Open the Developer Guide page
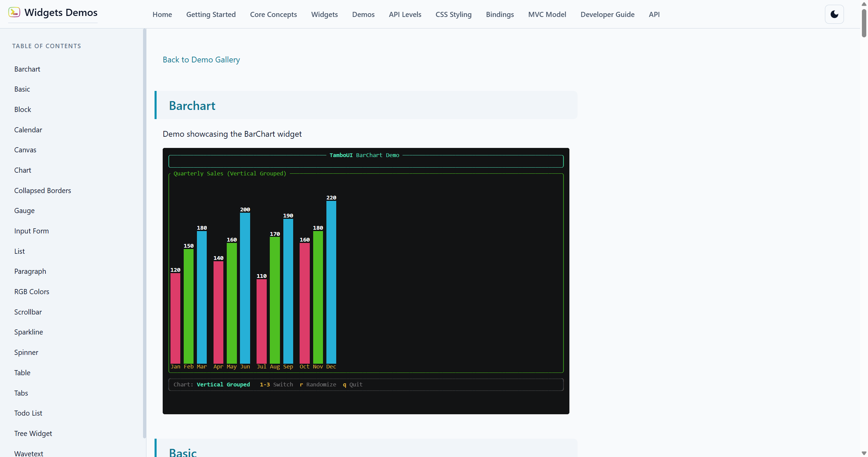 tap(607, 15)
